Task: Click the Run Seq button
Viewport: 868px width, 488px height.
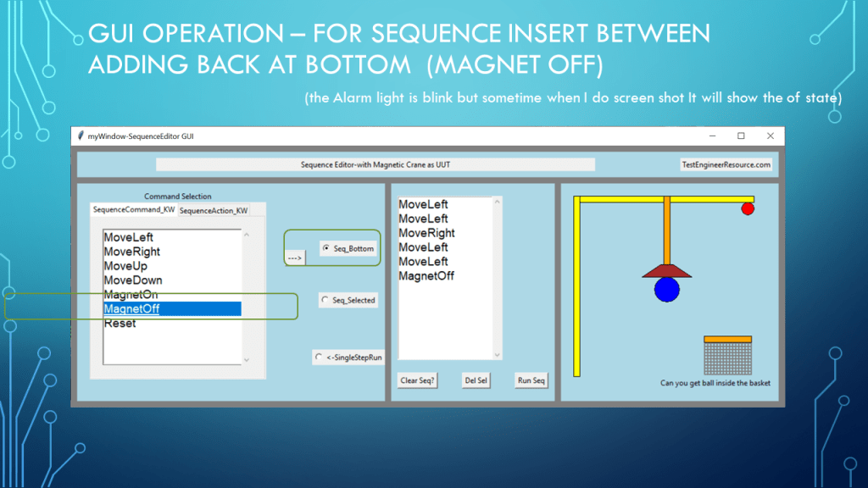Action: click(x=531, y=380)
